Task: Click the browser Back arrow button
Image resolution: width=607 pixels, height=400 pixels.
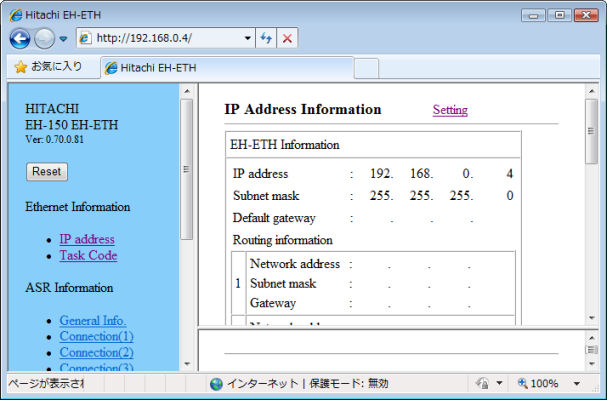Action: (x=20, y=38)
